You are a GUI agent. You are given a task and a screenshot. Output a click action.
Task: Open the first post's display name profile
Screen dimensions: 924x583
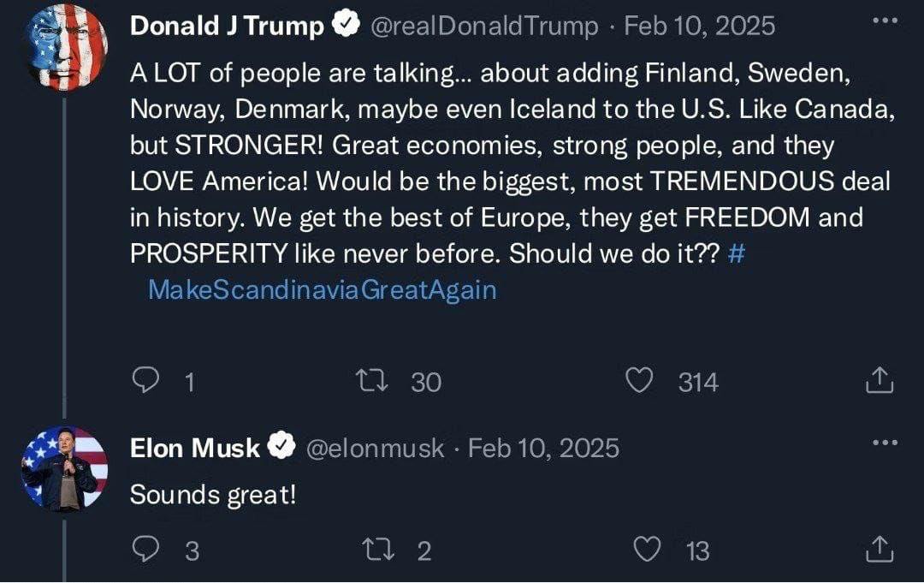coord(227,27)
